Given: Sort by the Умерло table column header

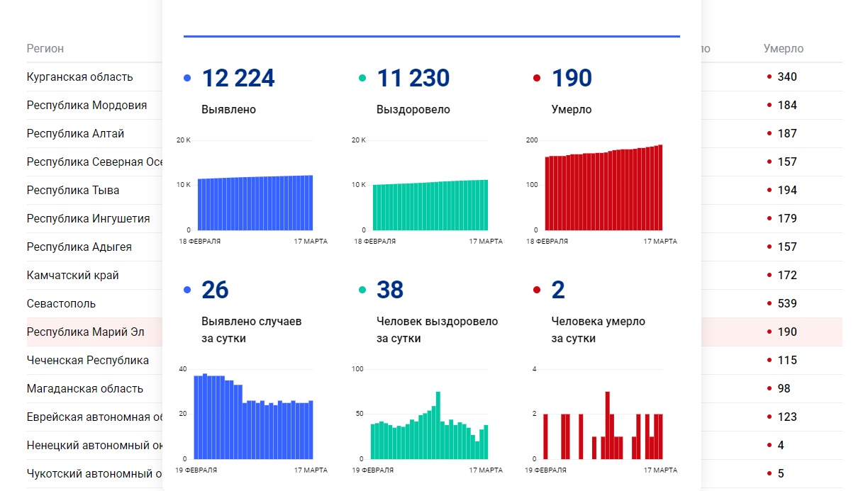Looking at the screenshot, I should click(x=783, y=49).
